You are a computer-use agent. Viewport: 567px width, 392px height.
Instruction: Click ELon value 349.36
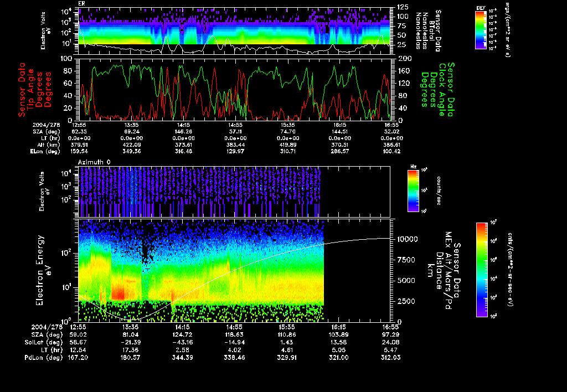tap(131, 152)
